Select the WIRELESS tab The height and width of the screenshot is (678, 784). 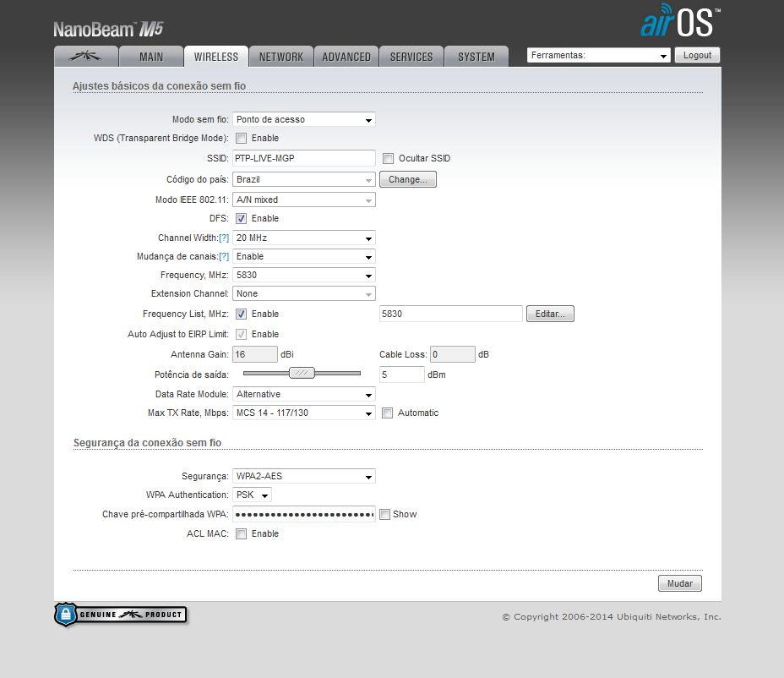point(216,57)
